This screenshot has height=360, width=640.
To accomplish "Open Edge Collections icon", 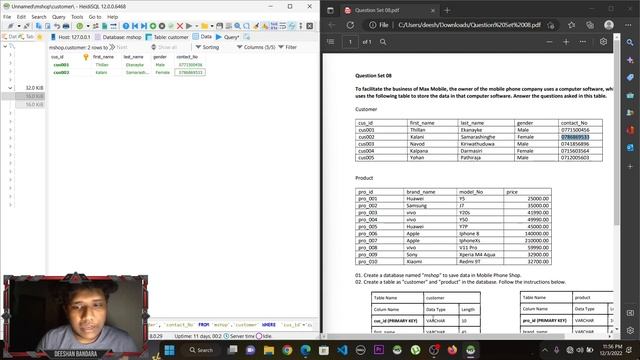I will (x=590, y=25).
